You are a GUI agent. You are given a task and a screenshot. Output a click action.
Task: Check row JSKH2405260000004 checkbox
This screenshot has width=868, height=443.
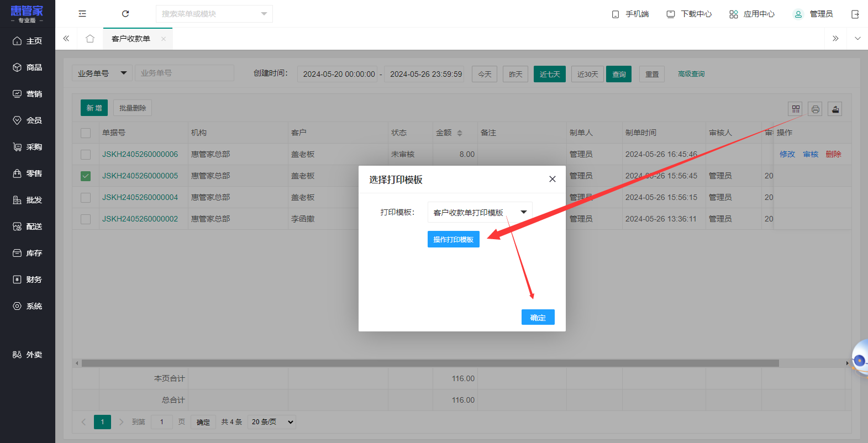point(86,198)
